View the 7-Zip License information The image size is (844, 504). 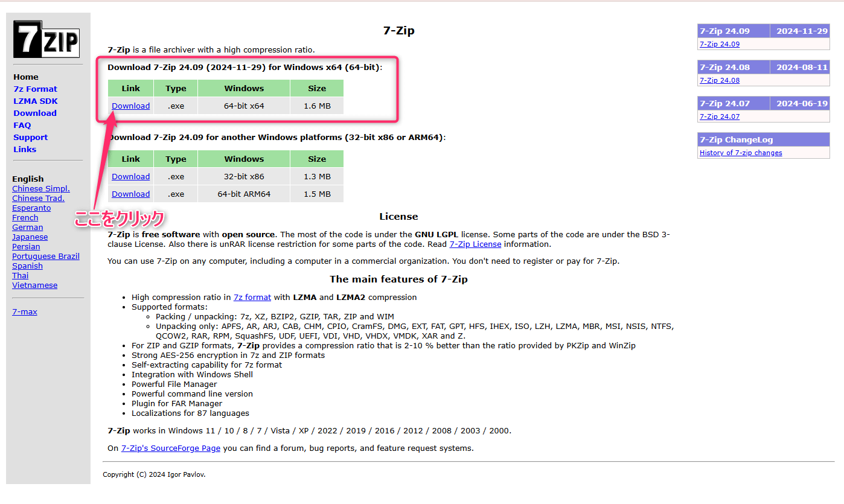(475, 244)
